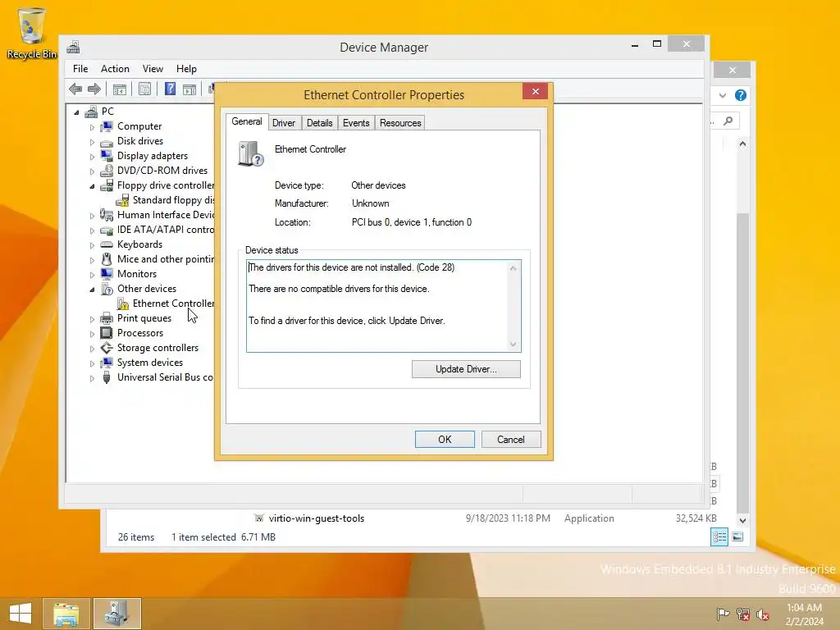840x630 pixels.
Task: Collapse the Floppy drive controllers category
Action: click(92, 186)
